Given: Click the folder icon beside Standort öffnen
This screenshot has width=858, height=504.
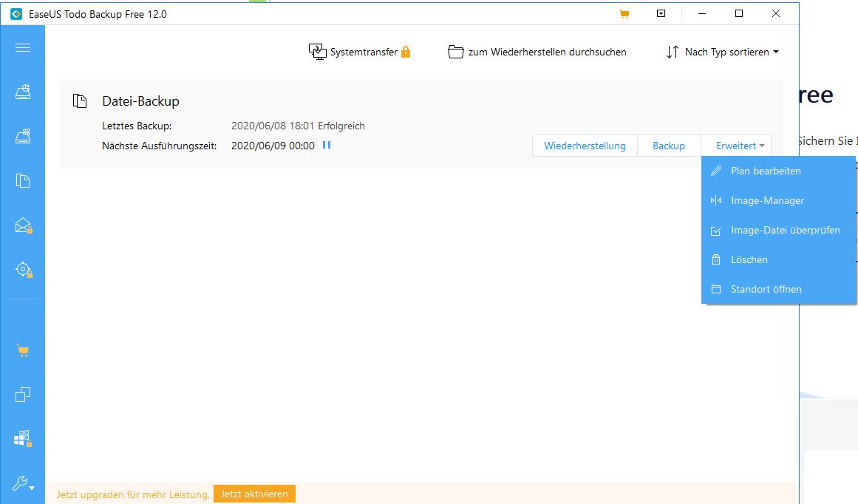Looking at the screenshot, I should pos(715,289).
